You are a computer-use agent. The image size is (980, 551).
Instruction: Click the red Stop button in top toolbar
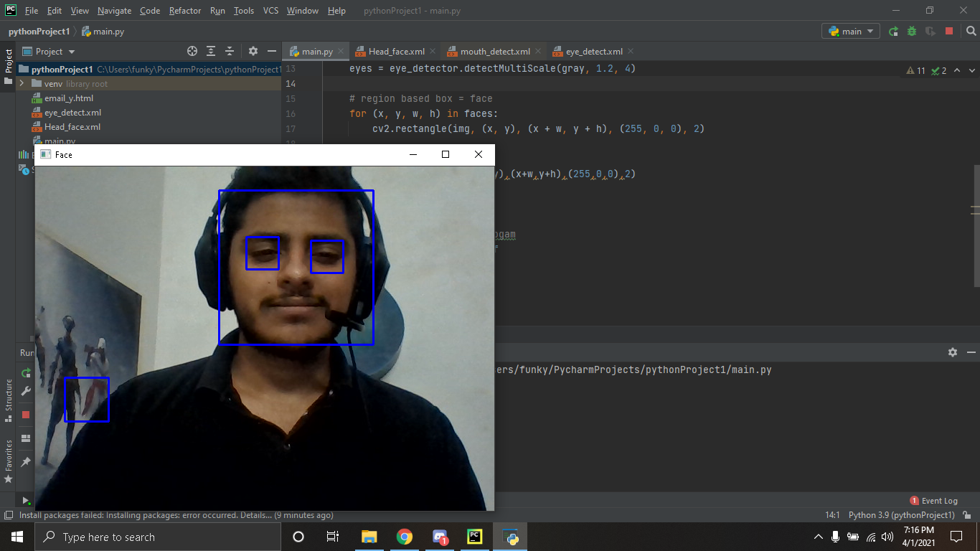click(949, 32)
